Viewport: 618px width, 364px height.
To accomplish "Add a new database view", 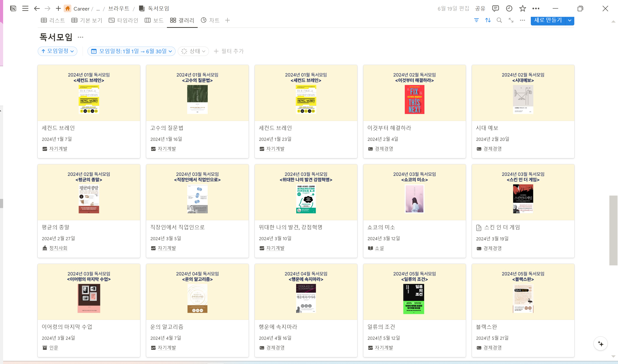I will pyautogui.click(x=227, y=20).
